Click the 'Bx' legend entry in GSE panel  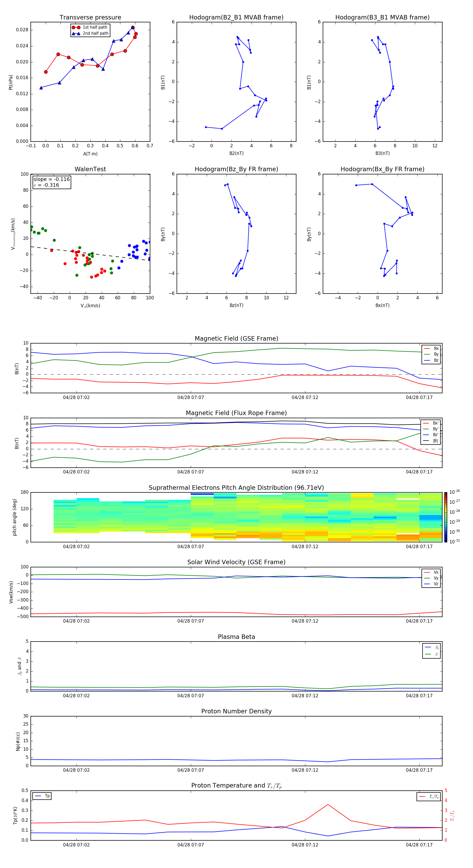click(x=431, y=349)
